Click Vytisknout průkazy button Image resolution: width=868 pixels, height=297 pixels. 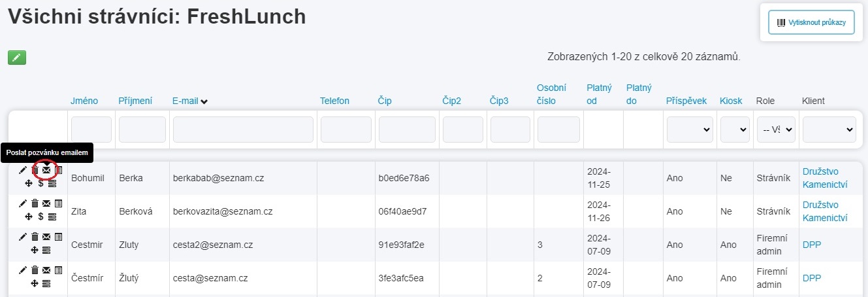[811, 22]
